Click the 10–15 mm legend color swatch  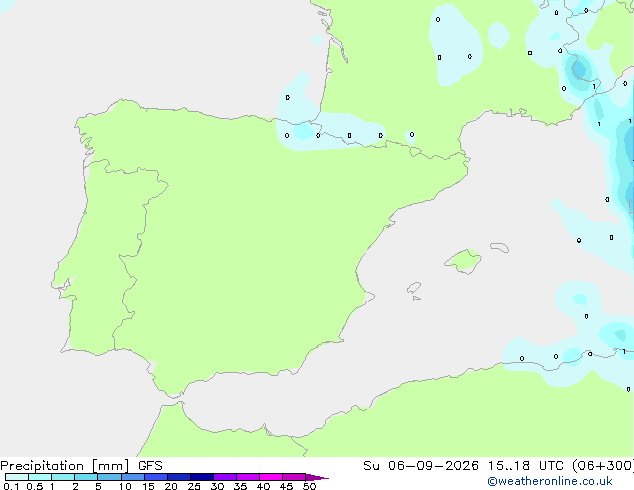tap(132, 477)
